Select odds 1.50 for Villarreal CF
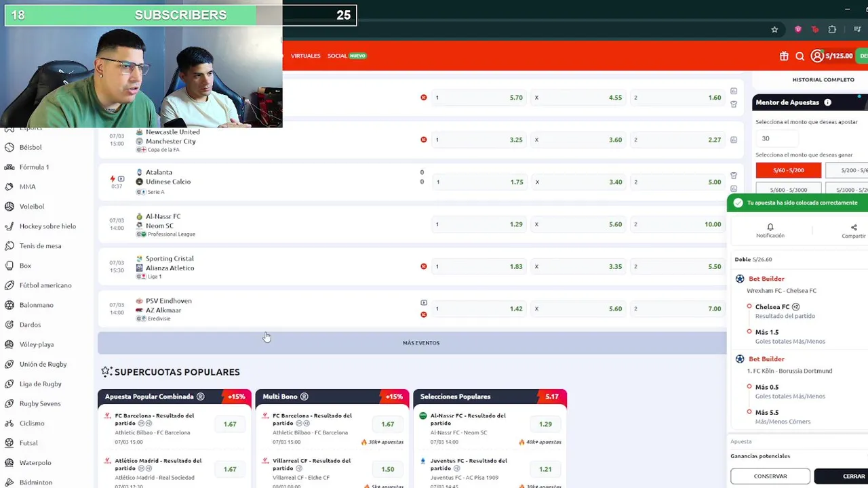 pos(387,469)
